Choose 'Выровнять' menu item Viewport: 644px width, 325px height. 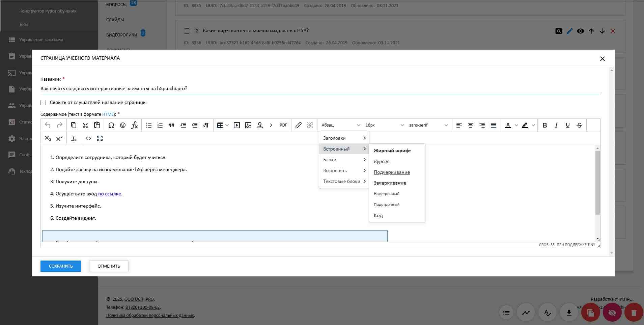pos(344,170)
